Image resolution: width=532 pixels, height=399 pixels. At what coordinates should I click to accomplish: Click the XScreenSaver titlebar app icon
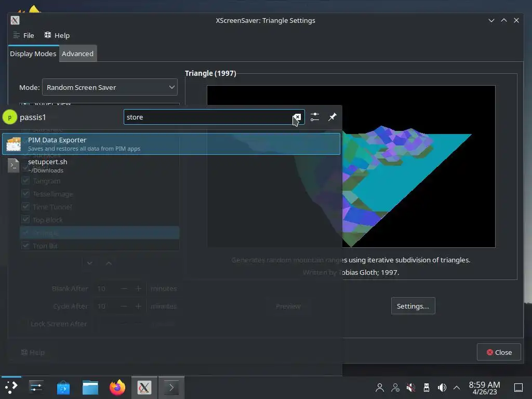(x=15, y=20)
